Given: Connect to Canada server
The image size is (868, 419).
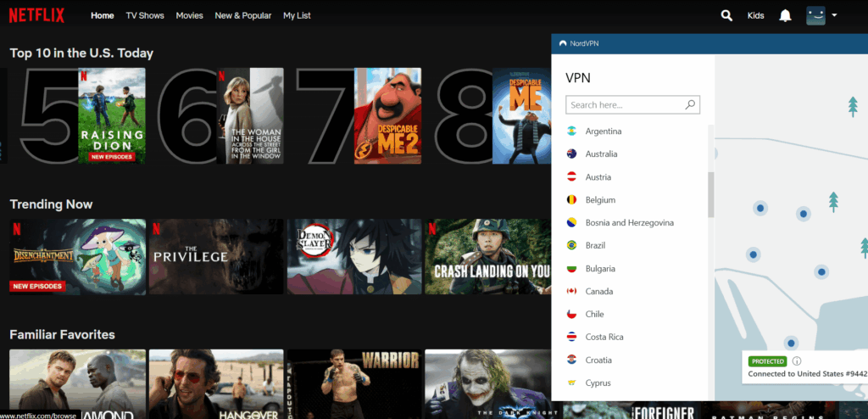Looking at the screenshot, I should [x=599, y=292].
